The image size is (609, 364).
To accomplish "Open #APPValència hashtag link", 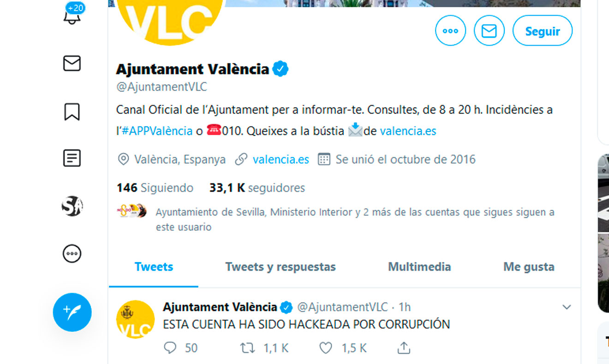I will point(157,131).
